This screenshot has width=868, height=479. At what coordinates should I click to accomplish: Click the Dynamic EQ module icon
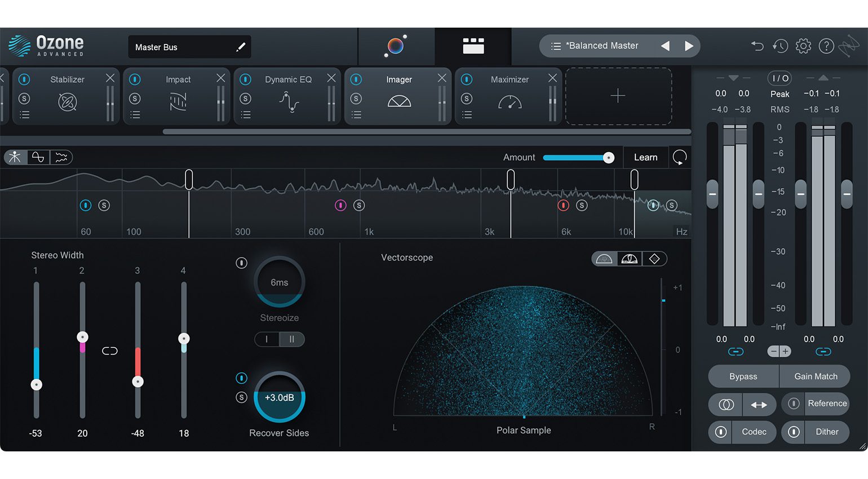click(287, 103)
